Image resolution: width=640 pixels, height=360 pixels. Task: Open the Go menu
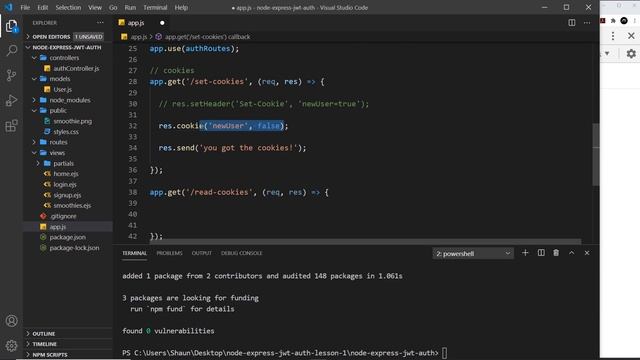[x=113, y=7]
